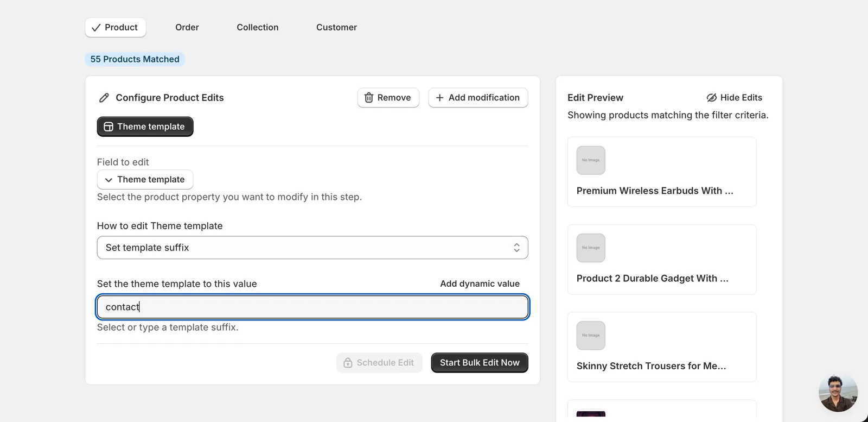This screenshot has width=868, height=422.
Task: Click Skinny Stretch Trousers for Me... title
Action: click(651, 366)
